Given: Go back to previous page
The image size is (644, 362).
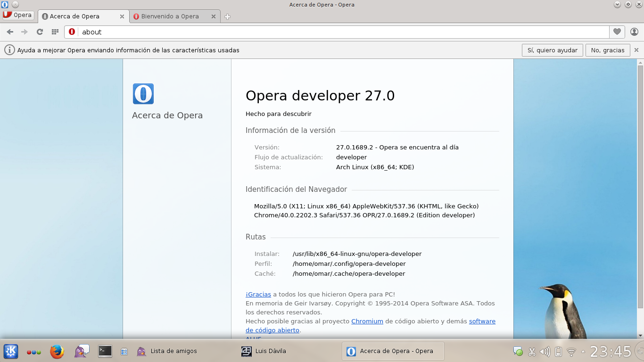Looking at the screenshot, I should [10, 32].
